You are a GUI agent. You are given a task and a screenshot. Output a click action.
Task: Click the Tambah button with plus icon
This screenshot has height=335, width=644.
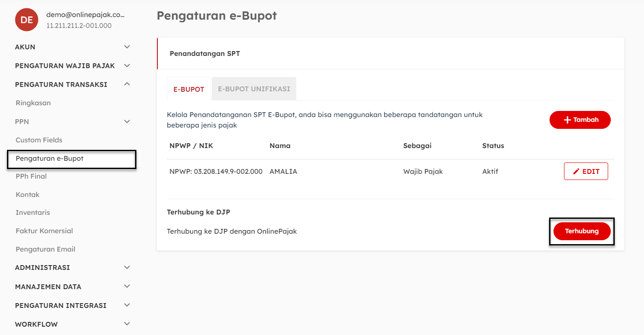pos(580,120)
